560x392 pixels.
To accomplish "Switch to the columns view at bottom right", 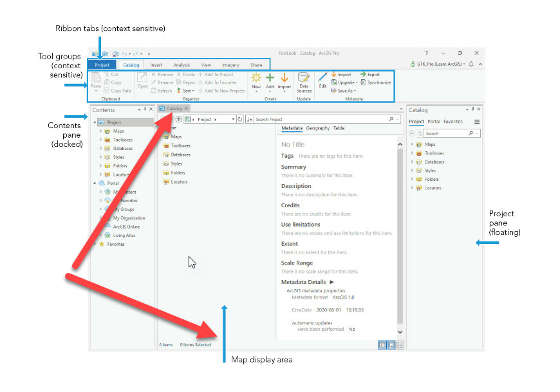I will (x=391, y=345).
